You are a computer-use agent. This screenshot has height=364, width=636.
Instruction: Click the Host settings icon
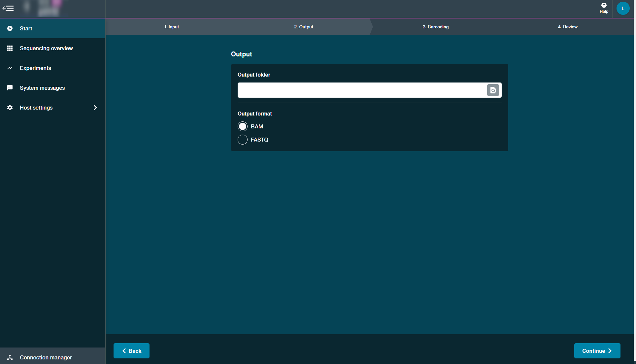tap(10, 107)
